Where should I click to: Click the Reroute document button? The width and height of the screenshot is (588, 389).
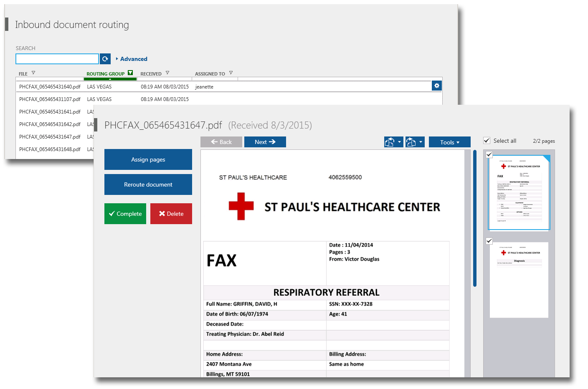pyautogui.click(x=148, y=184)
